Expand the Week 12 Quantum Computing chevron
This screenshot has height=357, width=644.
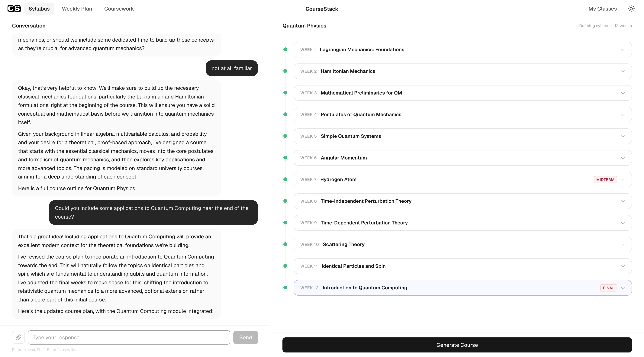coord(623,288)
